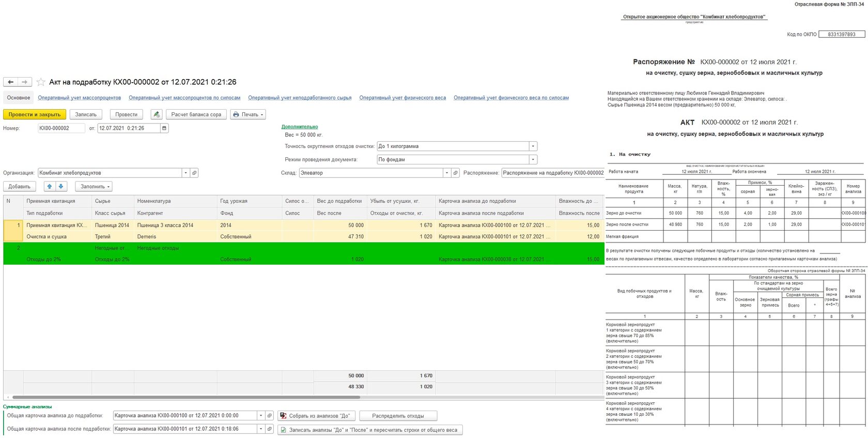Move table row down with blue arrow

[x=61, y=186]
